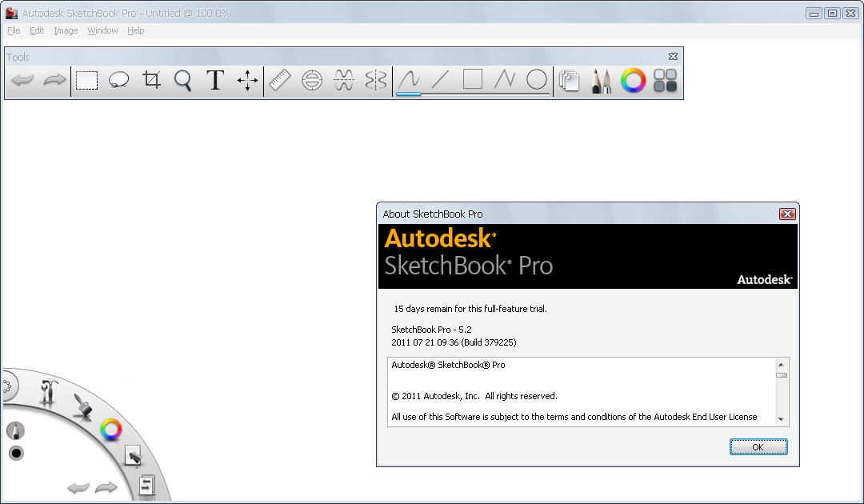This screenshot has height=504, width=864.
Task: Open the Layers window from toolbar
Action: click(x=569, y=80)
